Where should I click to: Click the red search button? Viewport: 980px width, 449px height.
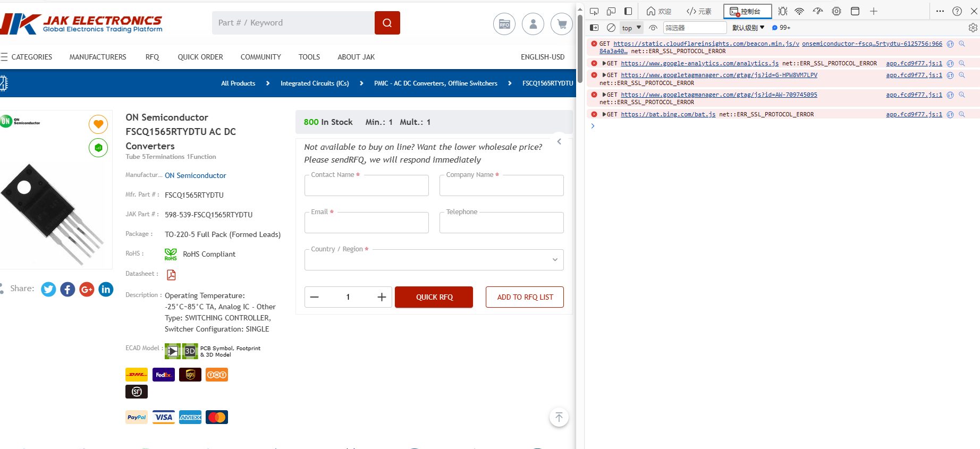point(387,23)
